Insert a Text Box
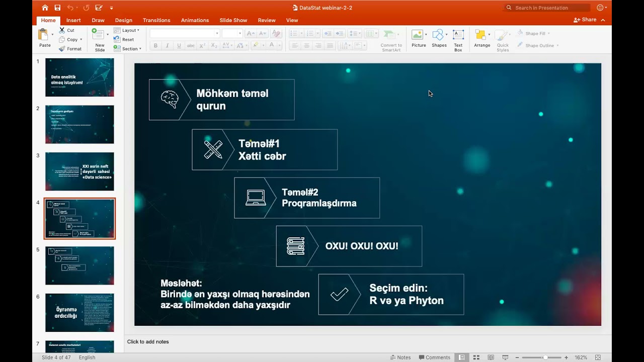 [458, 40]
